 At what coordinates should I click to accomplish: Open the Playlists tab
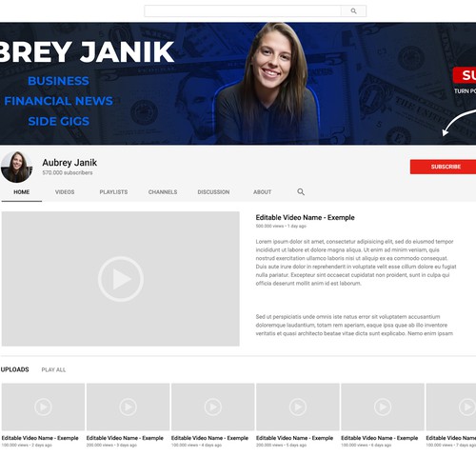coord(113,192)
